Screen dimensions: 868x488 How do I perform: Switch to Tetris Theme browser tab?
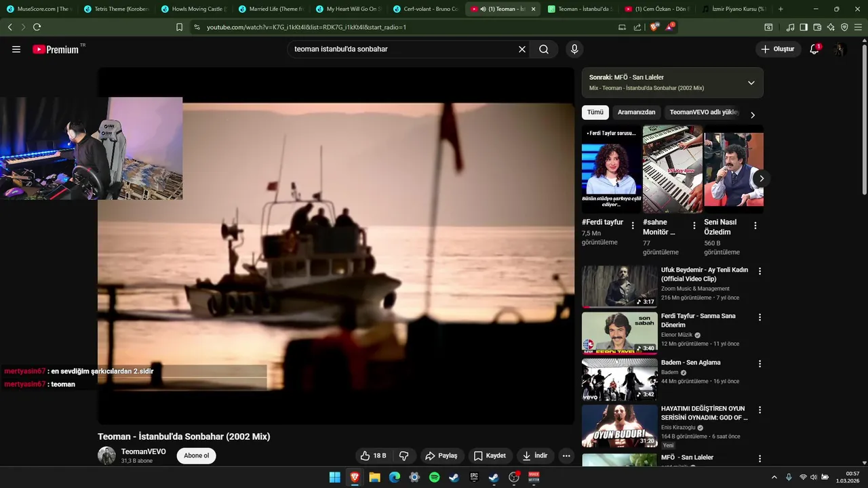(x=116, y=9)
